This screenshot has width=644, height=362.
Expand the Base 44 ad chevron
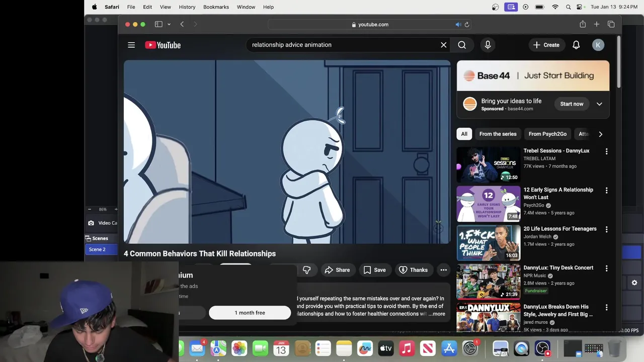(x=599, y=104)
